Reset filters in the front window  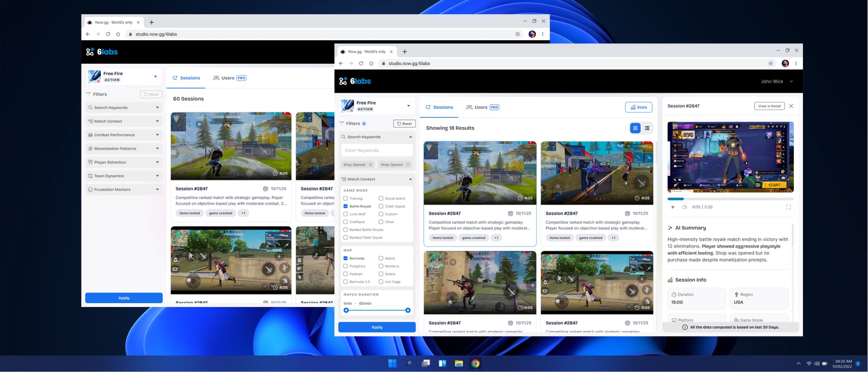point(405,123)
